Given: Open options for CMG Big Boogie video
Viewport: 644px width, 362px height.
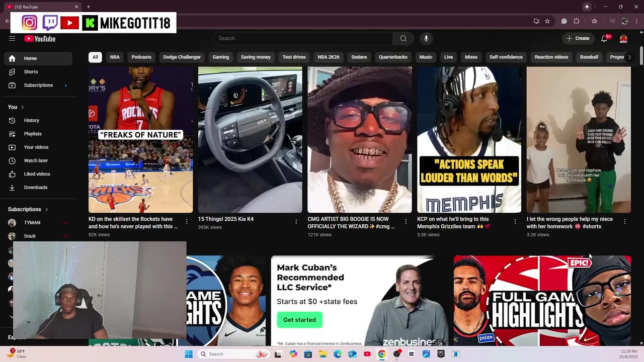Looking at the screenshot, I should click(406, 222).
